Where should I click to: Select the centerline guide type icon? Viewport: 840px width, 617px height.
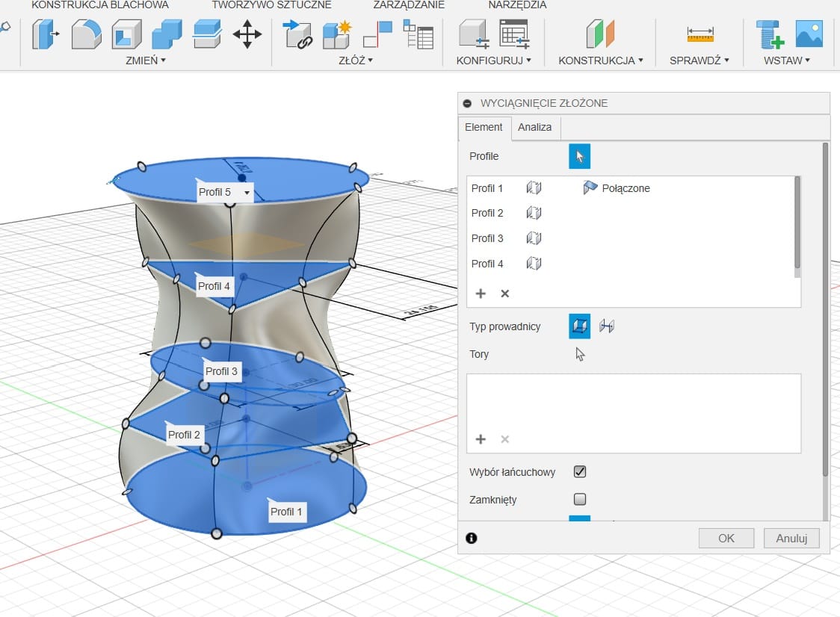[607, 326]
